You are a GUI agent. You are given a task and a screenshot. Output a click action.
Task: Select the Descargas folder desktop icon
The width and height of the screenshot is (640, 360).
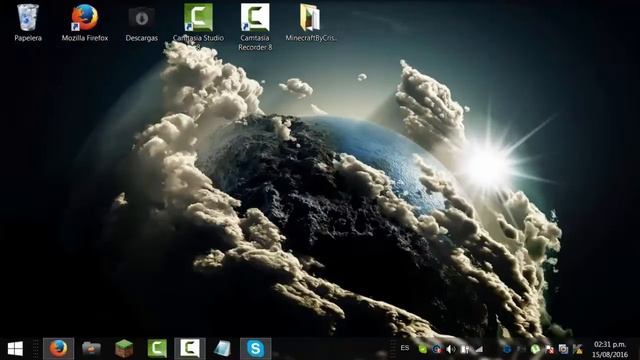(142, 18)
